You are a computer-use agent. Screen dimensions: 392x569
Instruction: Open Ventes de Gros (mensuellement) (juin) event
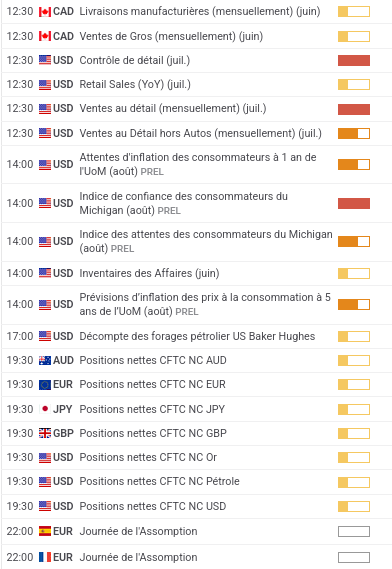click(x=171, y=36)
